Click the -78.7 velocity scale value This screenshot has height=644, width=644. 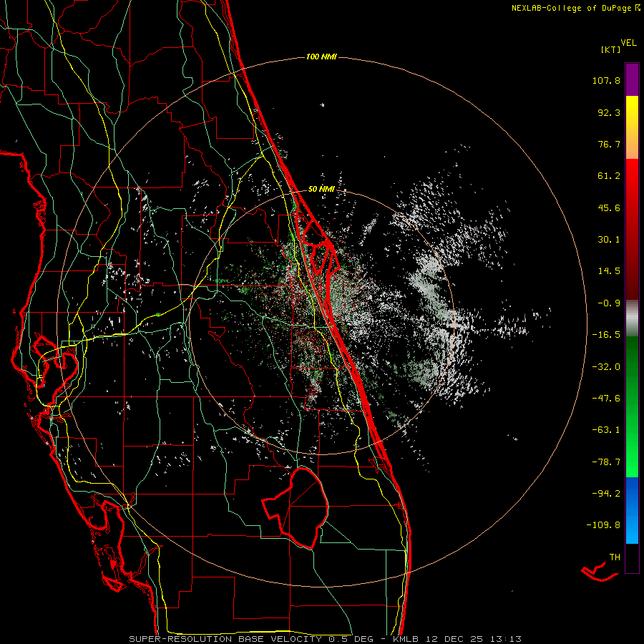click(606, 462)
